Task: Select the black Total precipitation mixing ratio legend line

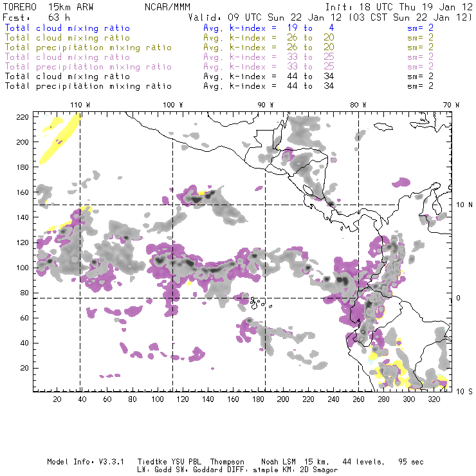Action: 85,86
